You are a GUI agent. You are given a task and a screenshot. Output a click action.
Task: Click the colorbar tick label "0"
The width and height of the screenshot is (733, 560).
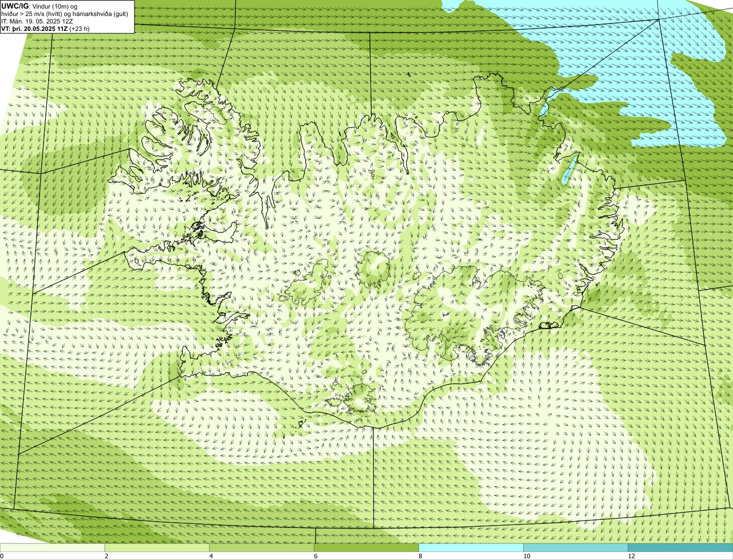(x=2, y=556)
